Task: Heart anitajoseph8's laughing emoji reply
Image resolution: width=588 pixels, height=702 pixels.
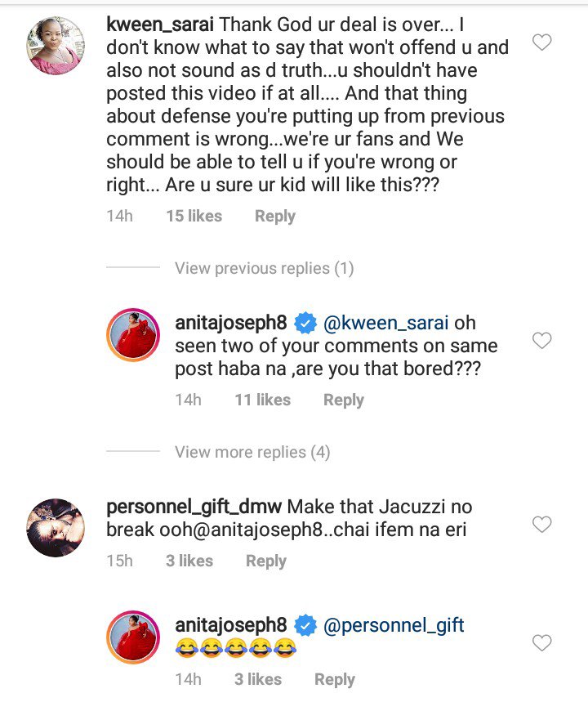Action: 541,643
